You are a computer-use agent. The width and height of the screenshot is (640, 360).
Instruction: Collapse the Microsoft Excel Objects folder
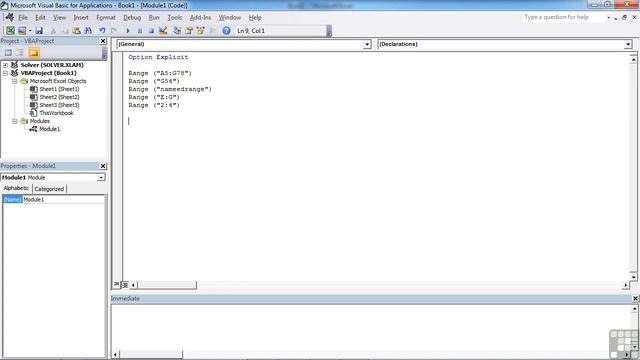[x=15, y=81]
